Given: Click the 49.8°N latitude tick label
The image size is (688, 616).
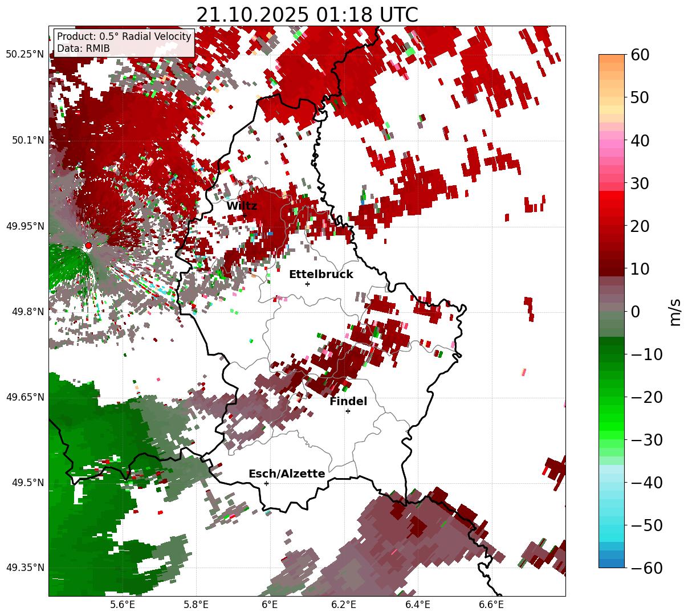Looking at the screenshot, I should tap(28, 312).
